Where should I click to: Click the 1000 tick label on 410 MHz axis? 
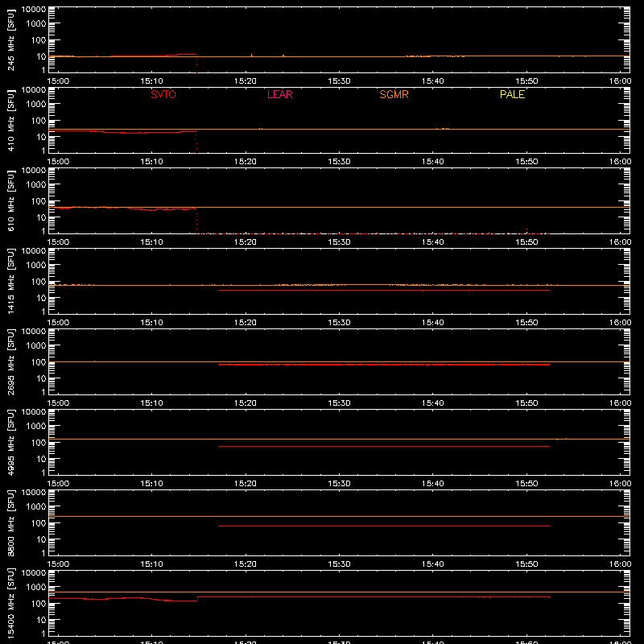[36, 105]
